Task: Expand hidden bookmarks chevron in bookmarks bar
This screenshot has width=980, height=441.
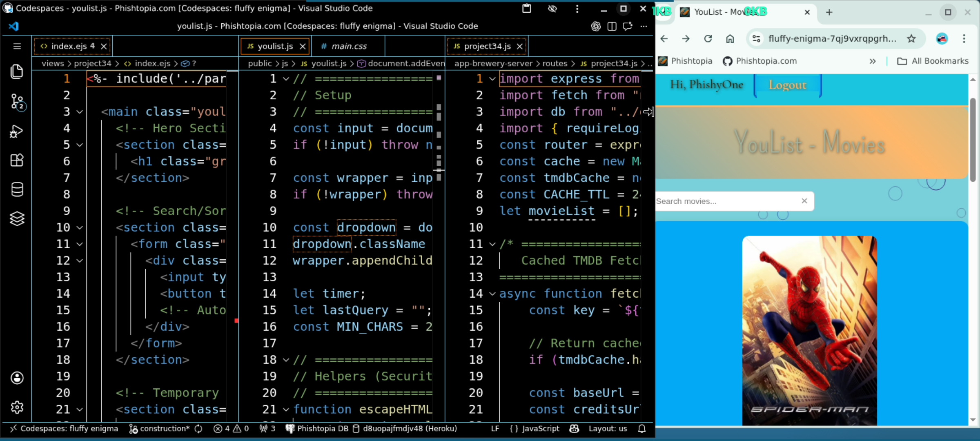Action: pyautogui.click(x=873, y=61)
